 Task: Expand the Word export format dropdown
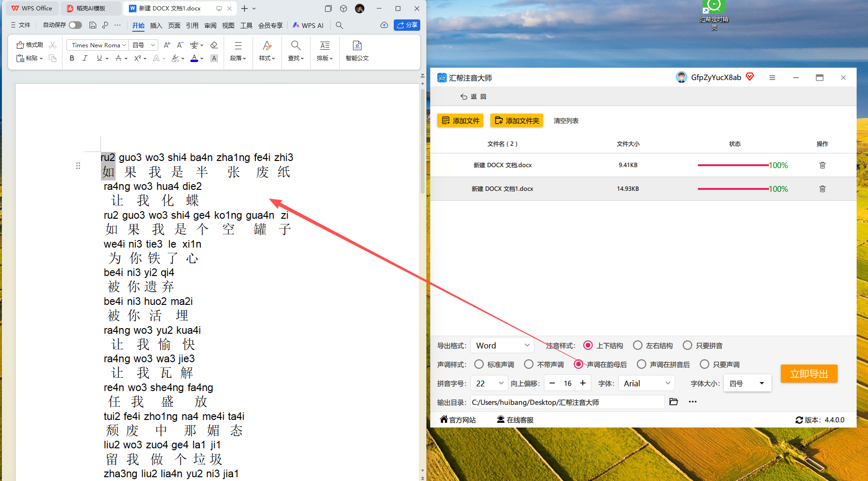(502, 346)
